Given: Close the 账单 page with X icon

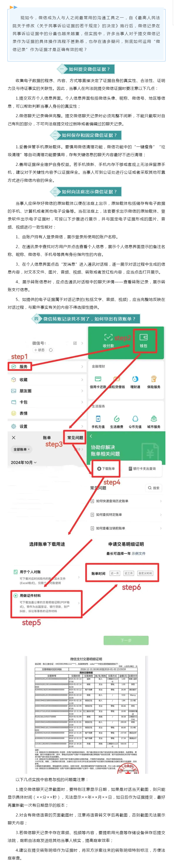Looking at the screenshot, I should point(13,437).
